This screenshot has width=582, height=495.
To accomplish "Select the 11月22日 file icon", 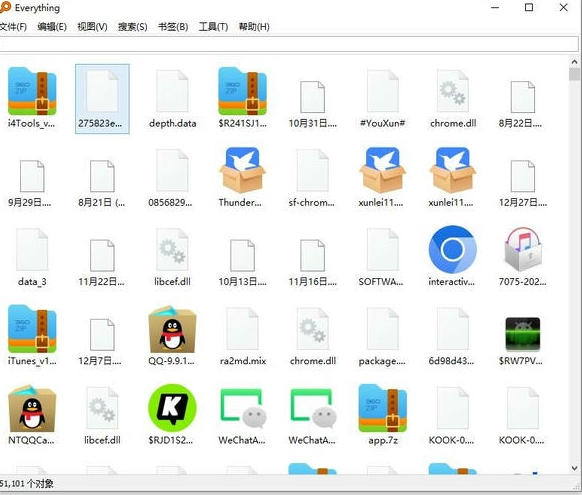I will 102,255.
